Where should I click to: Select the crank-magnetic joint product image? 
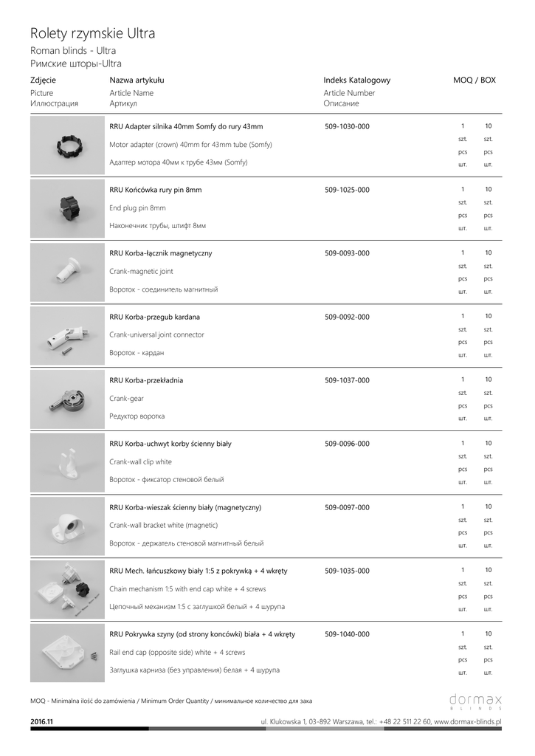click(67, 272)
